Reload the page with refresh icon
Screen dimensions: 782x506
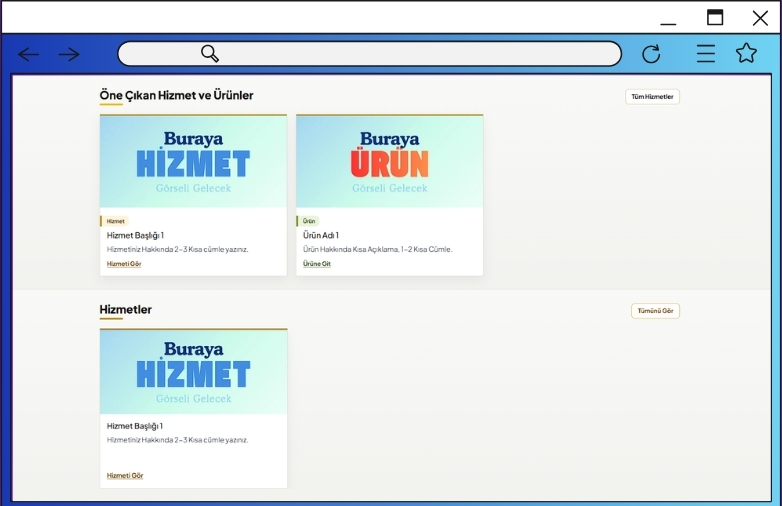point(651,54)
